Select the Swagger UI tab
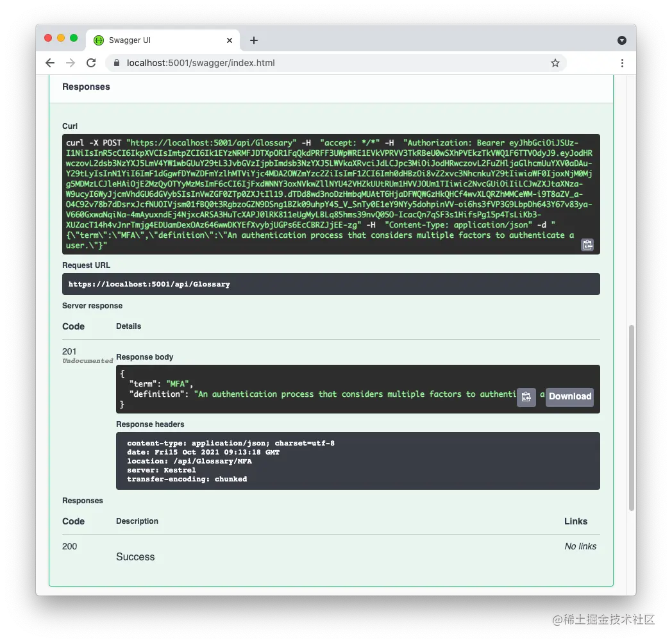Viewport: 672px width, 643px height. 163,40
